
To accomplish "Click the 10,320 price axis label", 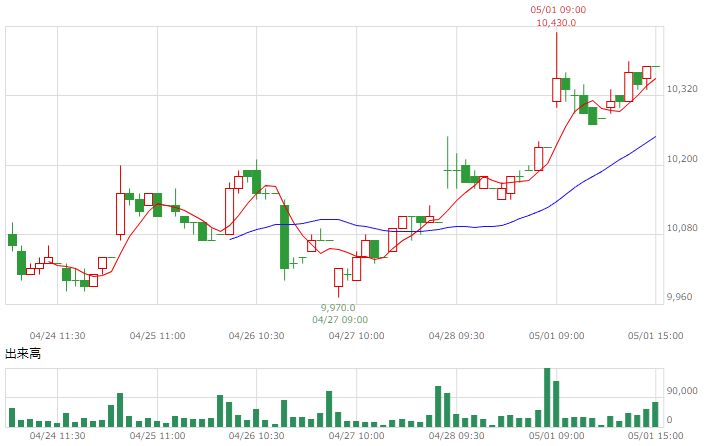I will click(x=682, y=89).
